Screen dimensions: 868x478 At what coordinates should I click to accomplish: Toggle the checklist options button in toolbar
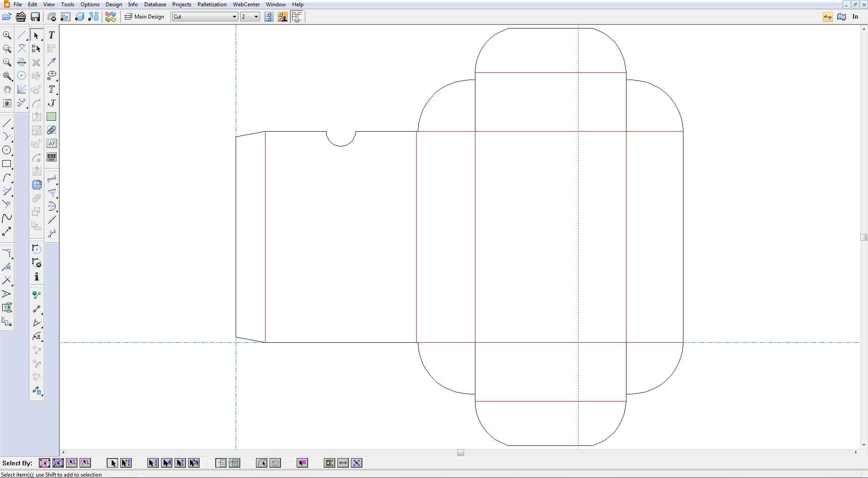(269, 17)
